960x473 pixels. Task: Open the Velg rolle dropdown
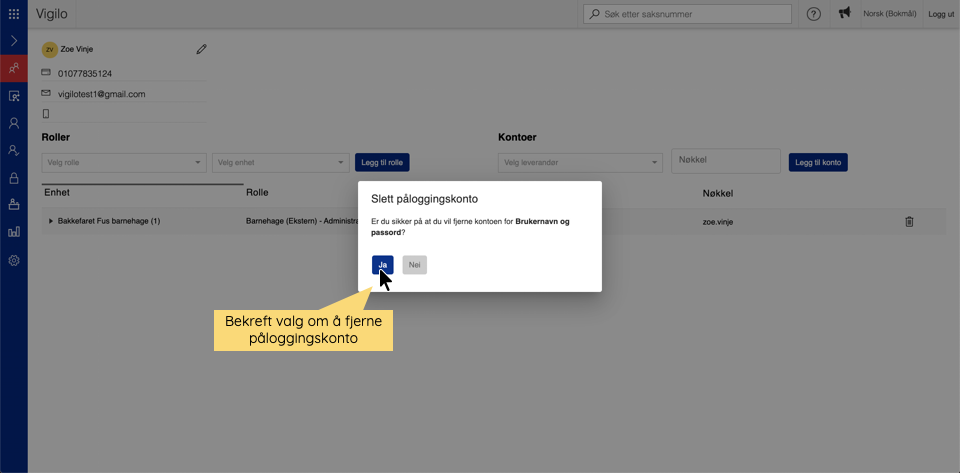124,162
